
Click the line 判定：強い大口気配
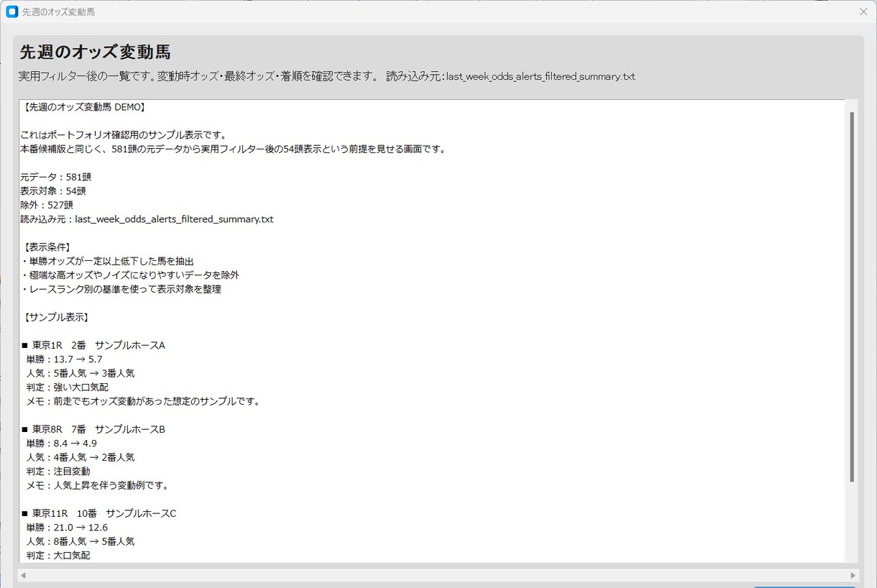(x=68, y=387)
